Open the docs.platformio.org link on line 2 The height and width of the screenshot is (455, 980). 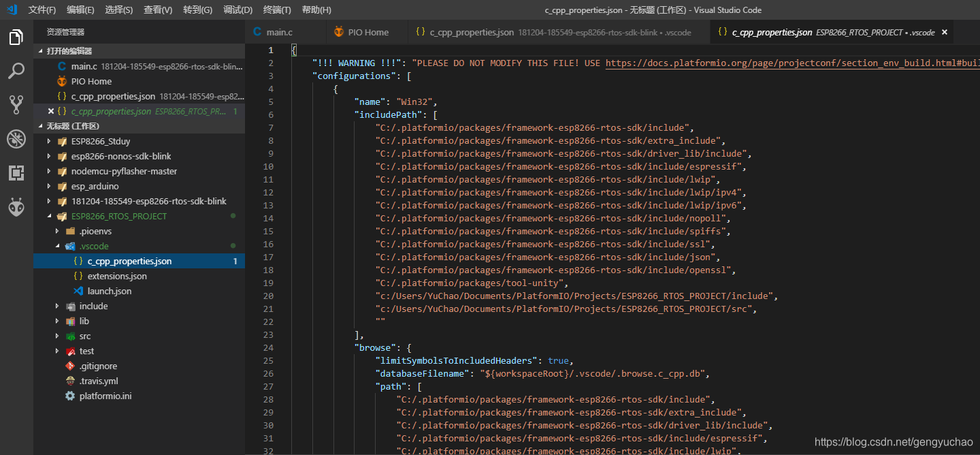[792, 63]
